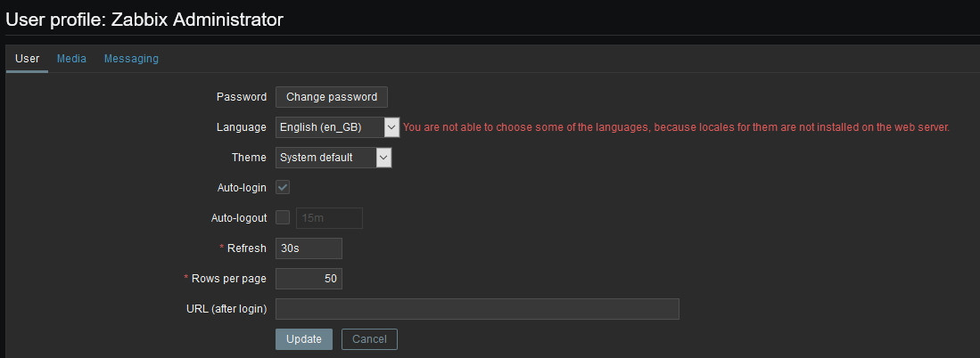Enable the Auto-logout checkbox
The width and height of the screenshot is (980, 358).
pos(283,217)
